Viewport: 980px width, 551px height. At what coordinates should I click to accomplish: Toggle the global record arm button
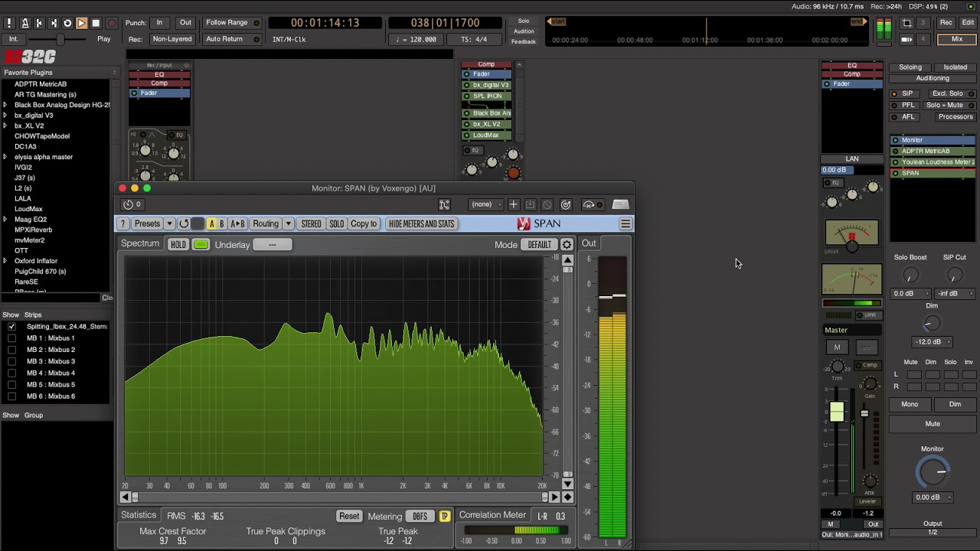click(x=111, y=23)
